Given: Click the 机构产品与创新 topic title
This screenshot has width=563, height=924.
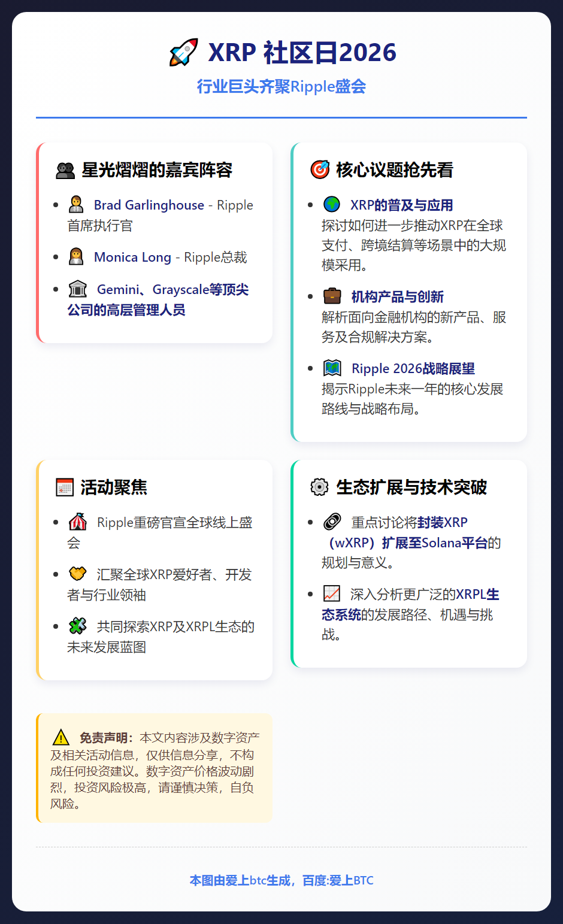Looking at the screenshot, I should tap(398, 296).
